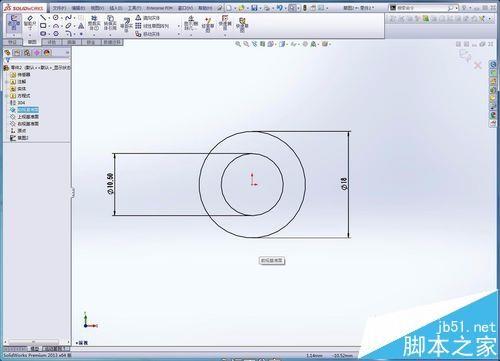Open the Circle tool dropdown arrow
The height and width of the screenshot is (361, 500).
[x=61, y=18]
